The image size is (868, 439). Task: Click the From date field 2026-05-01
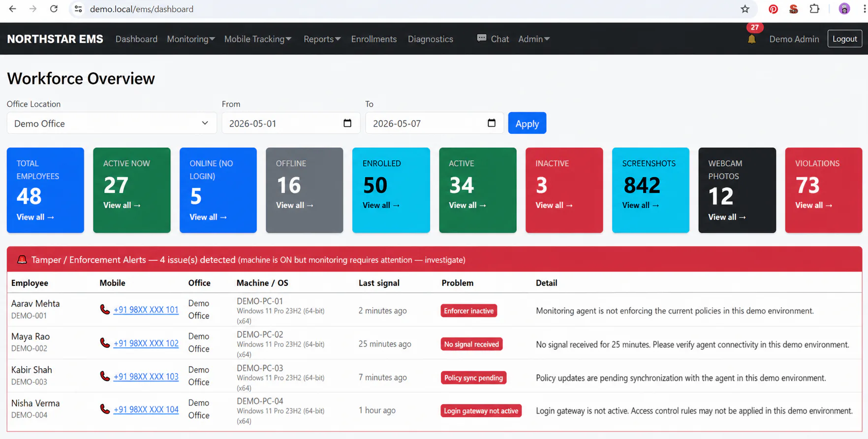coord(291,123)
